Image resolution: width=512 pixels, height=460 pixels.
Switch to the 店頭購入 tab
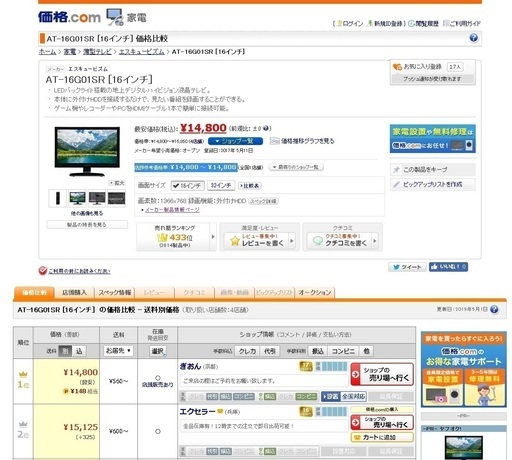(74, 293)
